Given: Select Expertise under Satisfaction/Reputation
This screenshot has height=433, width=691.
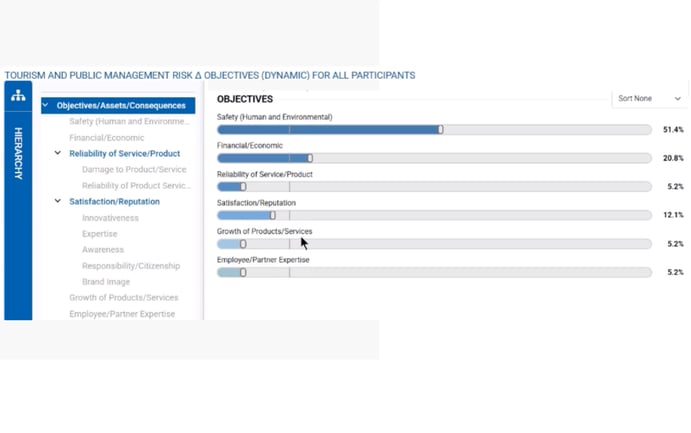Looking at the screenshot, I should click(x=100, y=233).
